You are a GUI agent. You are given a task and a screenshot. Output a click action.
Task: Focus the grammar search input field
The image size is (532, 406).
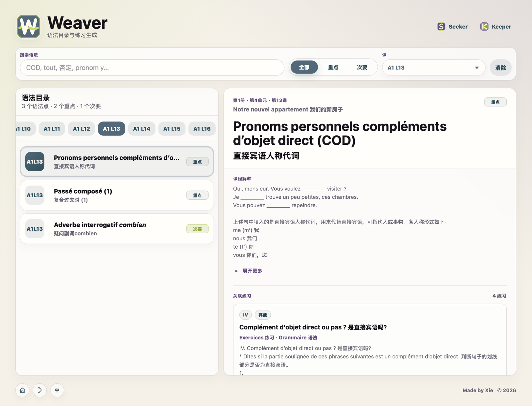pos(152,68)
